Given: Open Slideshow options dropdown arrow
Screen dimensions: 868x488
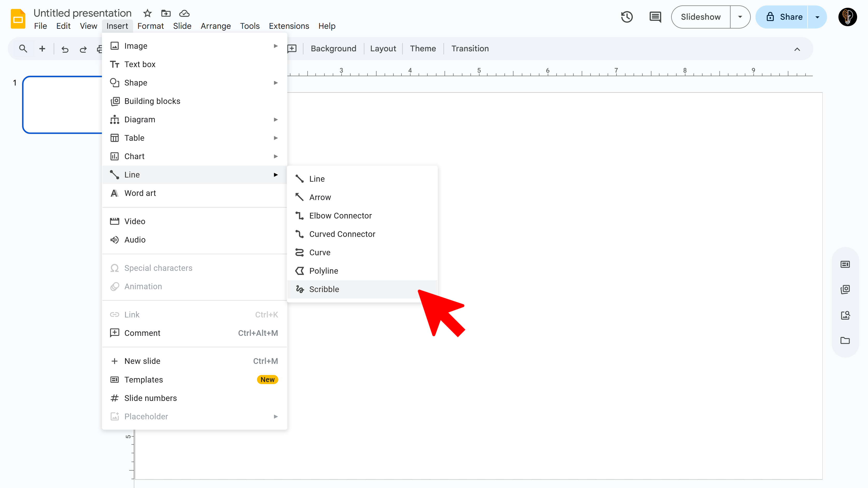Looking at the screenshot, I should (740, 17).
